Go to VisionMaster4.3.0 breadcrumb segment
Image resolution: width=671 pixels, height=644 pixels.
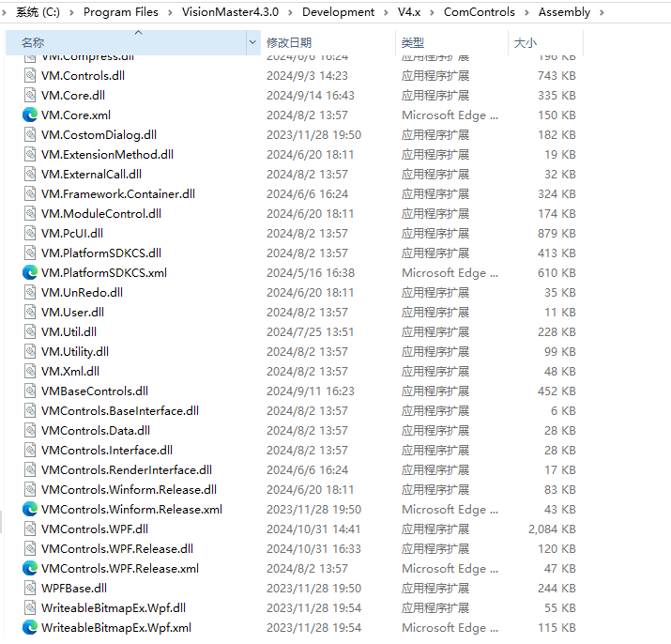click(230, 12)
